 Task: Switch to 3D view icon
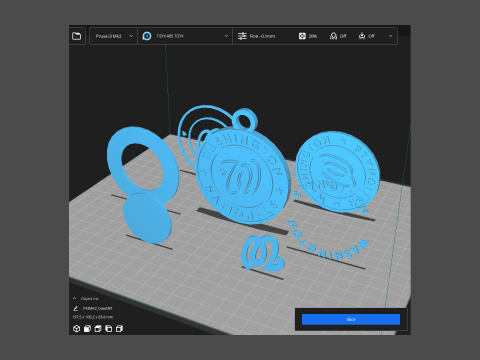click(x=76, y=329)
